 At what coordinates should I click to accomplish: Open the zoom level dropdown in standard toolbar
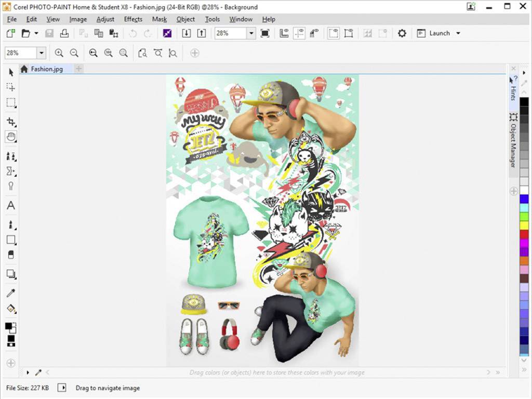[x=251, y=33]
